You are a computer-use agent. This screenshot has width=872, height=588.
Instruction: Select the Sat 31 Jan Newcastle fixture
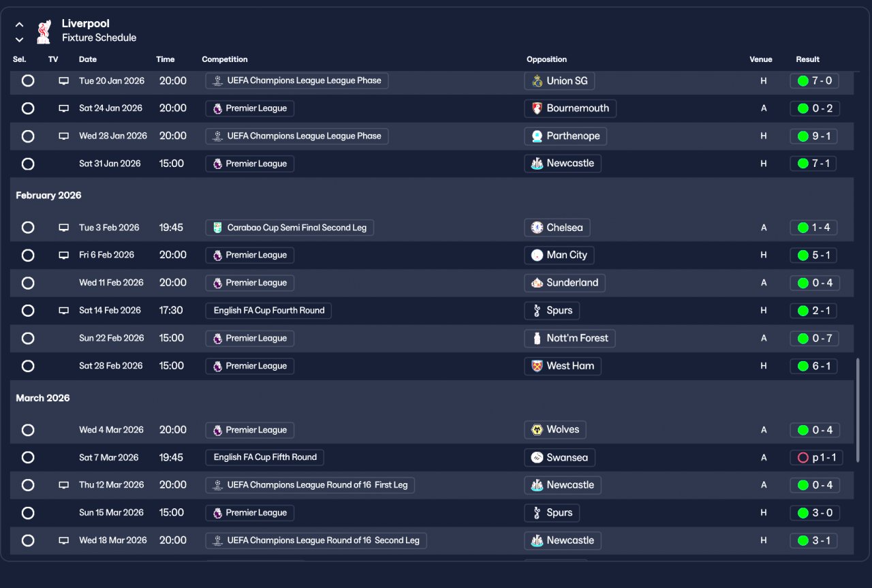(28, 164)
